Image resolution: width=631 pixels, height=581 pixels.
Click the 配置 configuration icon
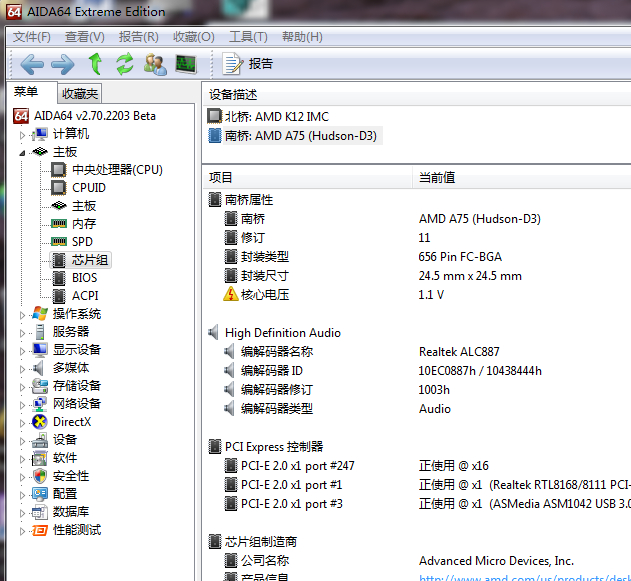40,494
